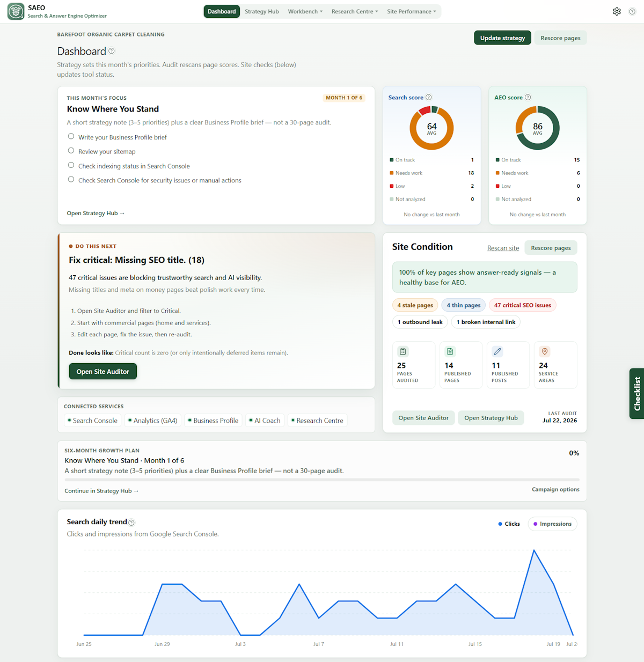The height and width of the screenshot is (662, 644).
Task: Expand the Site Performance dropdown menu
Action: 411,11
